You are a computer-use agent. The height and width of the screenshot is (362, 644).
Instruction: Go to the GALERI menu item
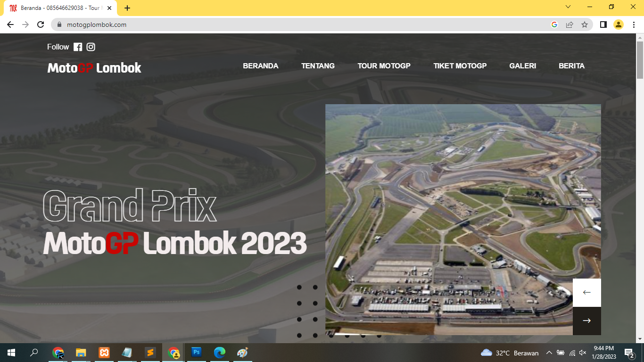pos(522,66)
